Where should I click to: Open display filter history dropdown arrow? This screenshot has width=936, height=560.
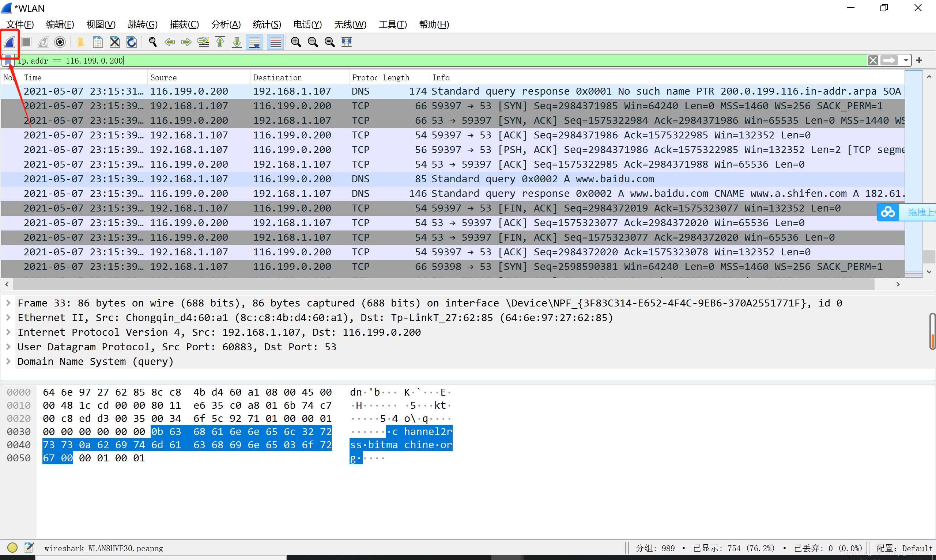coord(905,60)
